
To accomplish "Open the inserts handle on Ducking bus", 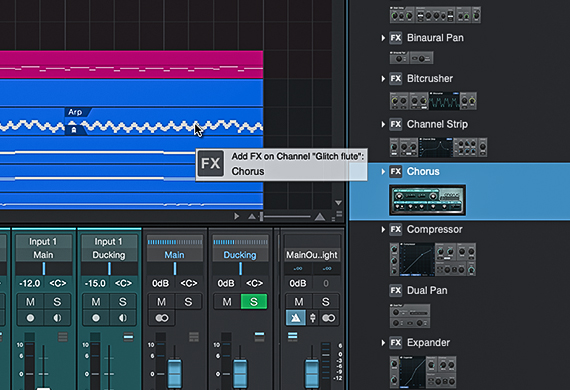I will coord(259,337).
